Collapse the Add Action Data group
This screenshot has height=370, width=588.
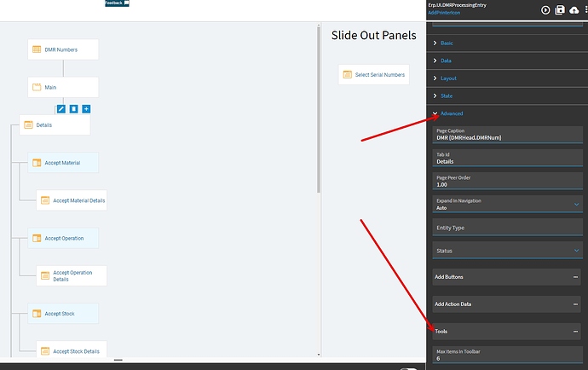point(575,304)
